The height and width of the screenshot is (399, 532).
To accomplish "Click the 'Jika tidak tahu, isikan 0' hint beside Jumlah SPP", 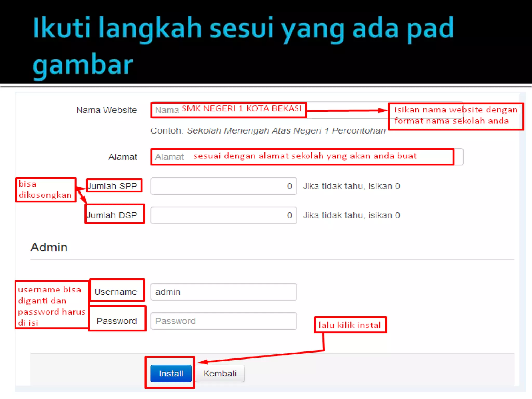I will click(351, 186).
